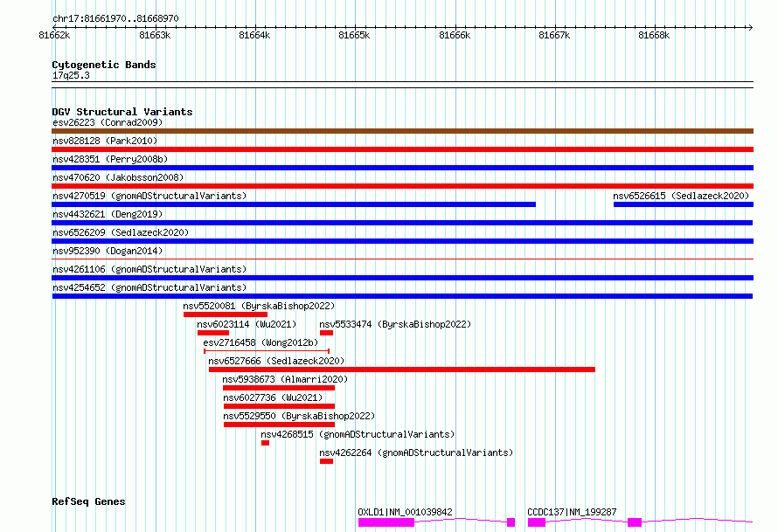
Task: Open nsv4268515 (gnomADStructuralVariants) label
Action: 358,434
